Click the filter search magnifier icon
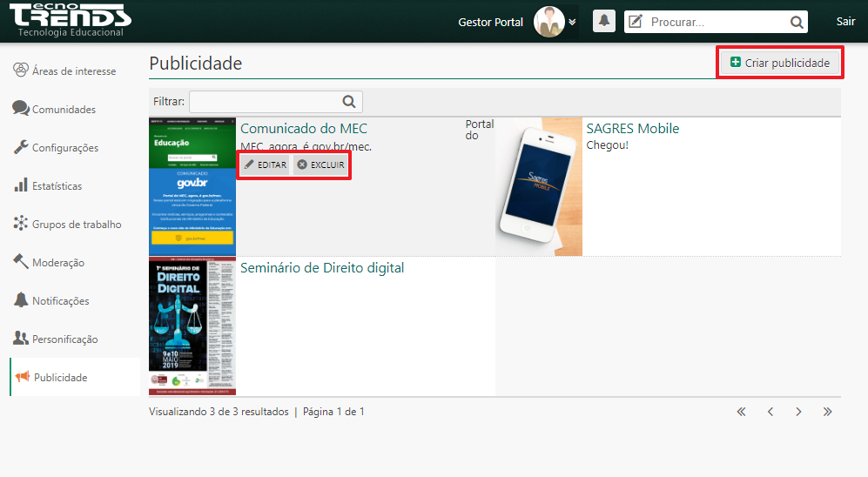The height and width of the screenshot is (477, 868). 349,102
